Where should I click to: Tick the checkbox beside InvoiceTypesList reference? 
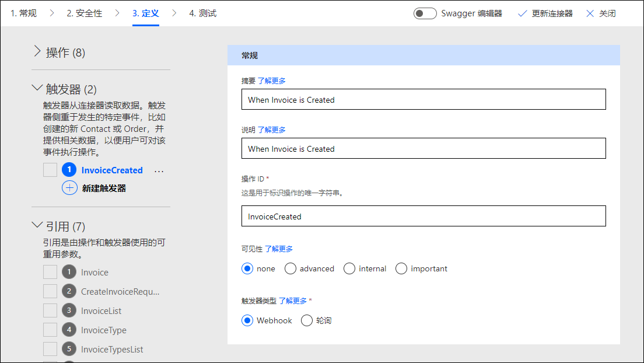(50, 349)
